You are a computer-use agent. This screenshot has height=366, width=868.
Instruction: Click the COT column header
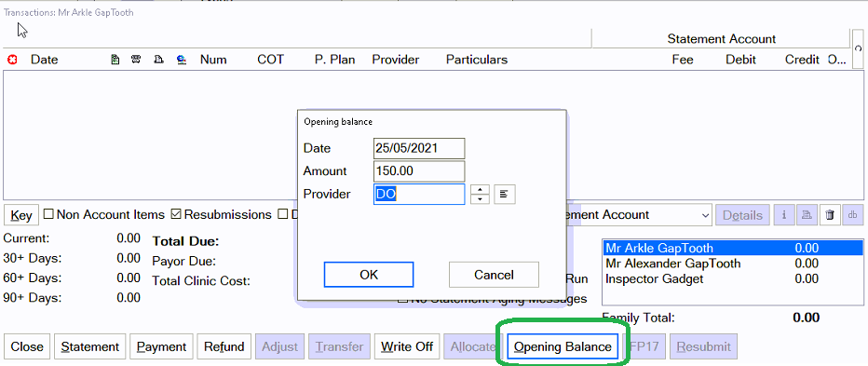click(x=271, y=60)
